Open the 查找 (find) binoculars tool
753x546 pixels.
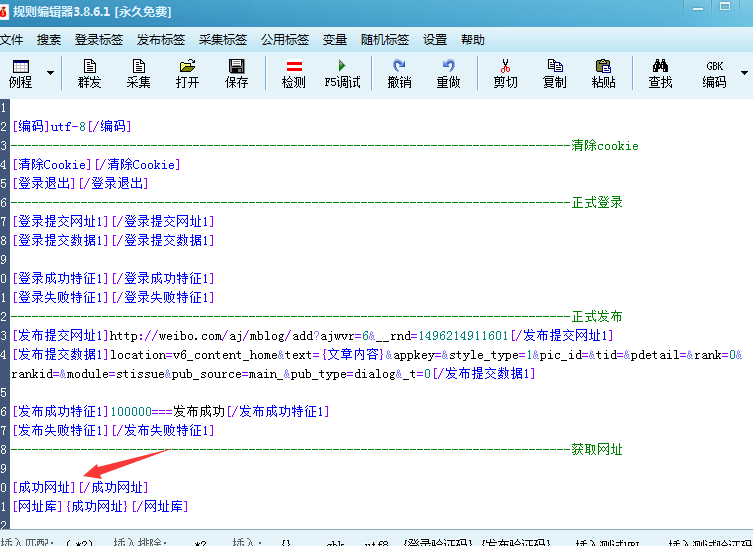tap(660, 73)
